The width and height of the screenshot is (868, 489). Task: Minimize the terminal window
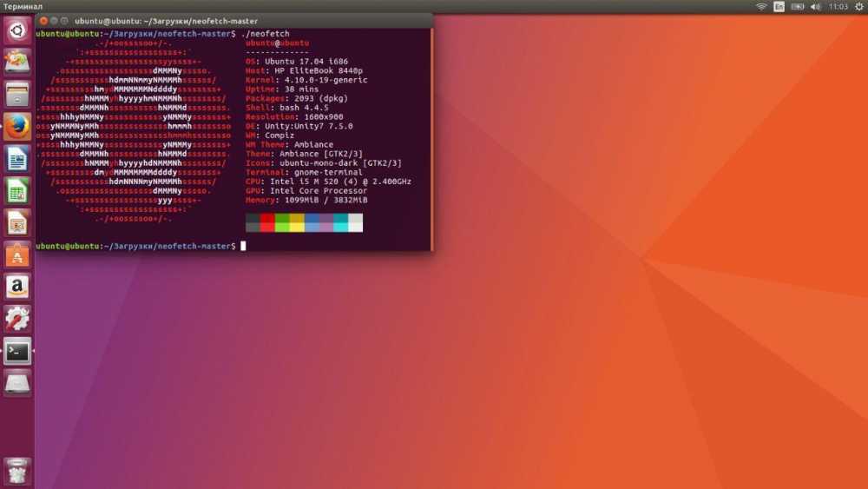(x=54, y=21)
